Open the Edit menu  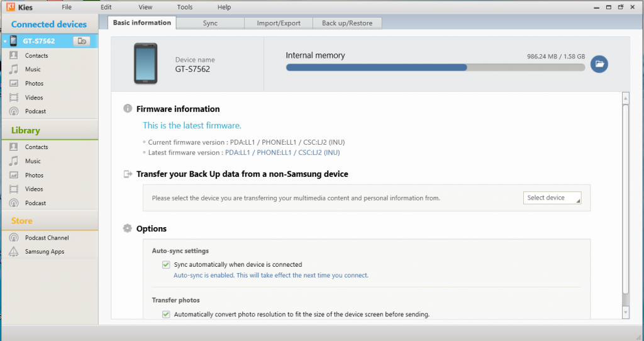click(106, 7)
